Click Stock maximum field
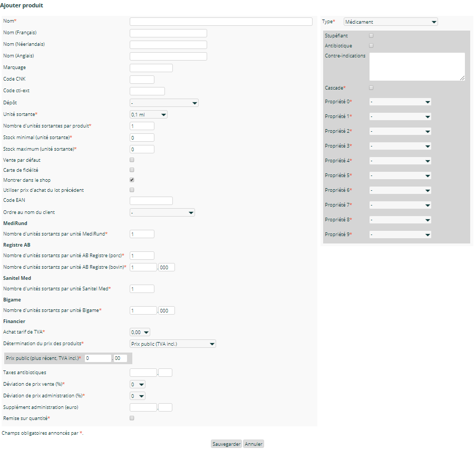This screenshot has width=476, height=449. click(142, 149)
